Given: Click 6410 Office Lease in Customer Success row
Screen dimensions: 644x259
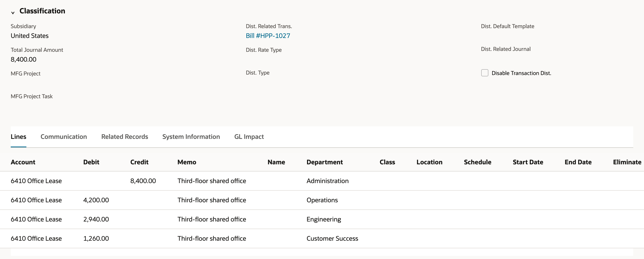Looking at the screenshot, I should click(36, 238).
